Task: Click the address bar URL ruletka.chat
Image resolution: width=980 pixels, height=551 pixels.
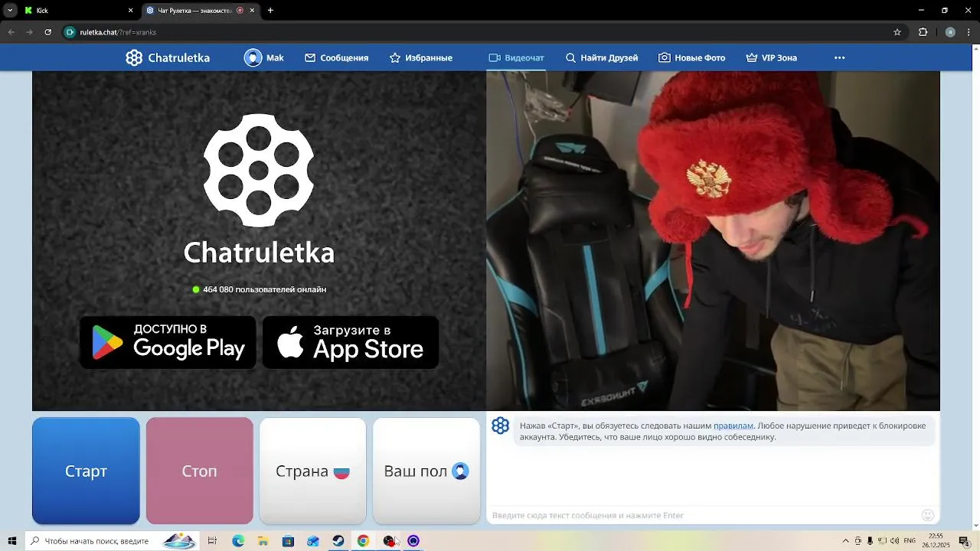Action: point(118,32)
